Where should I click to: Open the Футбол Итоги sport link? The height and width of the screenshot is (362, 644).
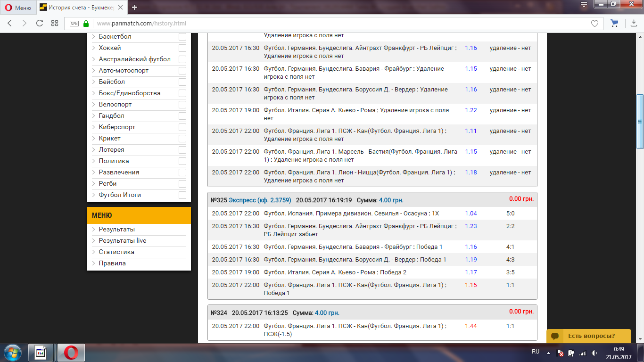[x=120, y=195]
